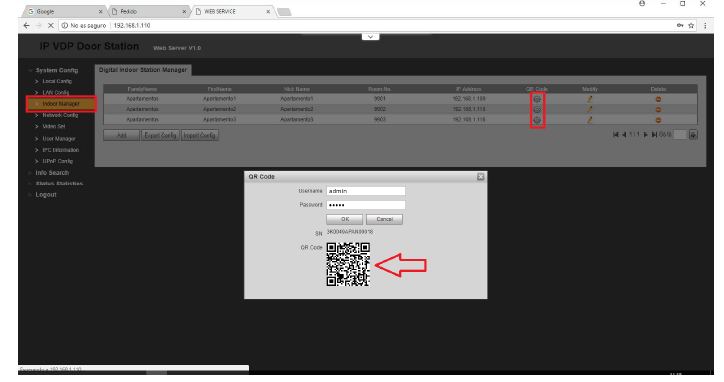Modify the Apartamento3 entry with pencil icon
This screenshot has width=724, height=382.
point(590,120)
